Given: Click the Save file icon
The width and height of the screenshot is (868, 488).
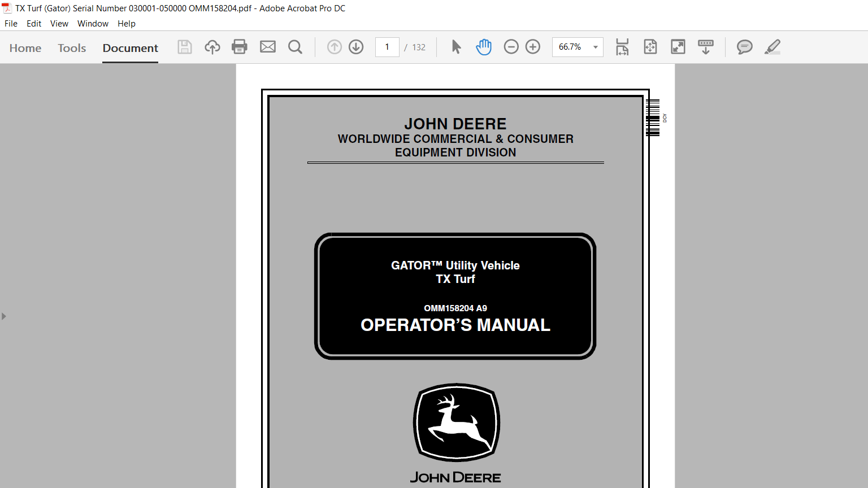Looking at the screenshot, I should coord(185,47).
